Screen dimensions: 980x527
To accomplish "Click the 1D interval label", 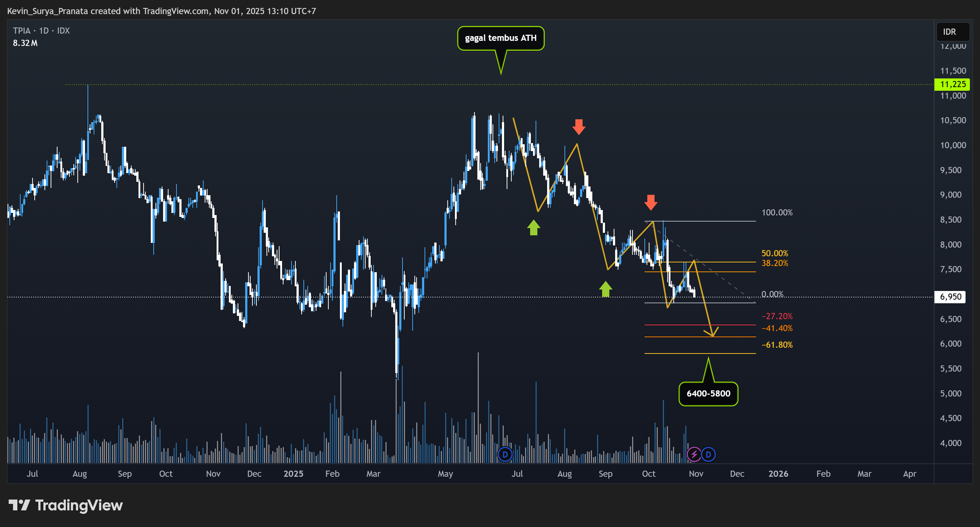I will [x=44, y=31].
